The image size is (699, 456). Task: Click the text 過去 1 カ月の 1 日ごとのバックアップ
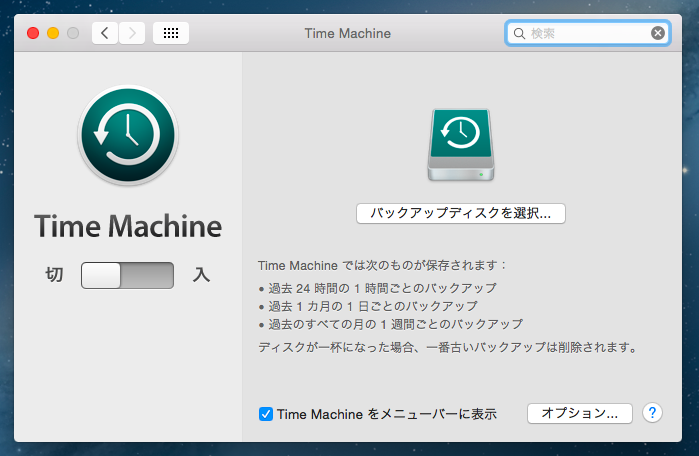click(x=373, y=306)
